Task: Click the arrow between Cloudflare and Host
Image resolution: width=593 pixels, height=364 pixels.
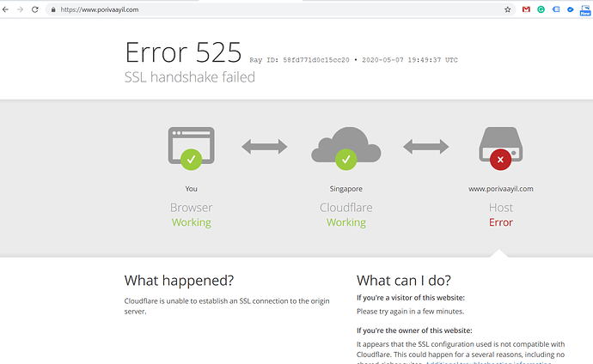Action: tap(425, 147)
